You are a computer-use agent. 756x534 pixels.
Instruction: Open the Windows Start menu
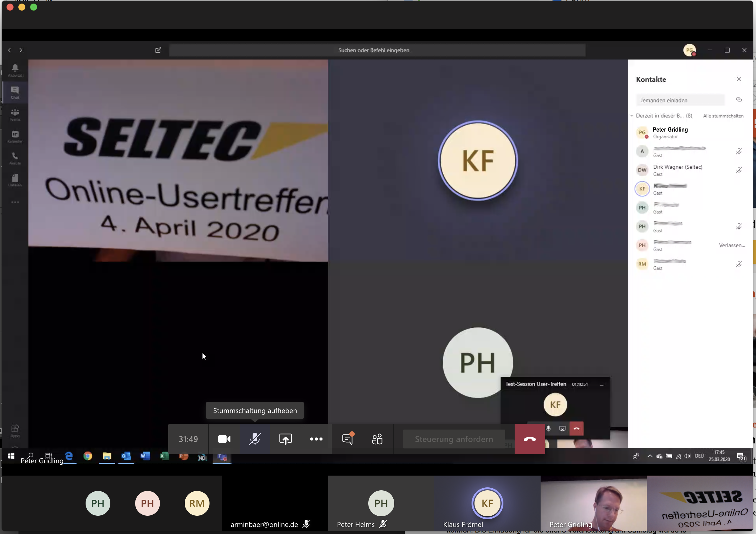[11, 456]
